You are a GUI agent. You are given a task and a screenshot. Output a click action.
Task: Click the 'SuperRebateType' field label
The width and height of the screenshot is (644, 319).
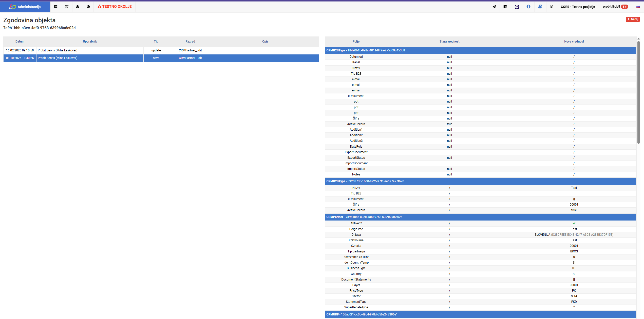pos(356,307)
